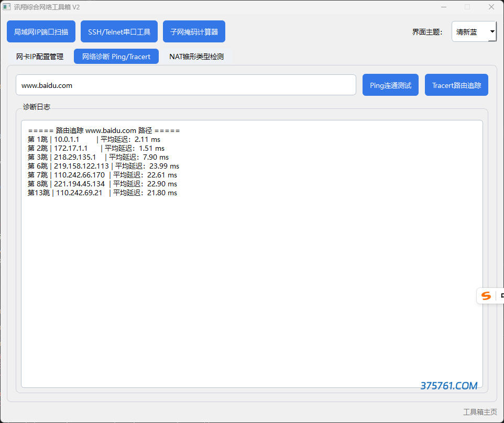The image size is (504, 423).
Task: Open the 局域网IP端口扫描 tool
Action: (41, 31)
